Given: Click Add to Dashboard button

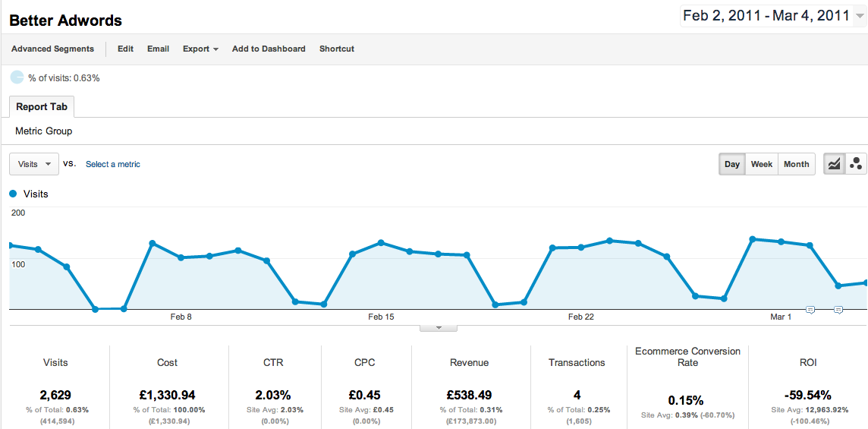Looking at the screenshot, I should tap(269, 49).
